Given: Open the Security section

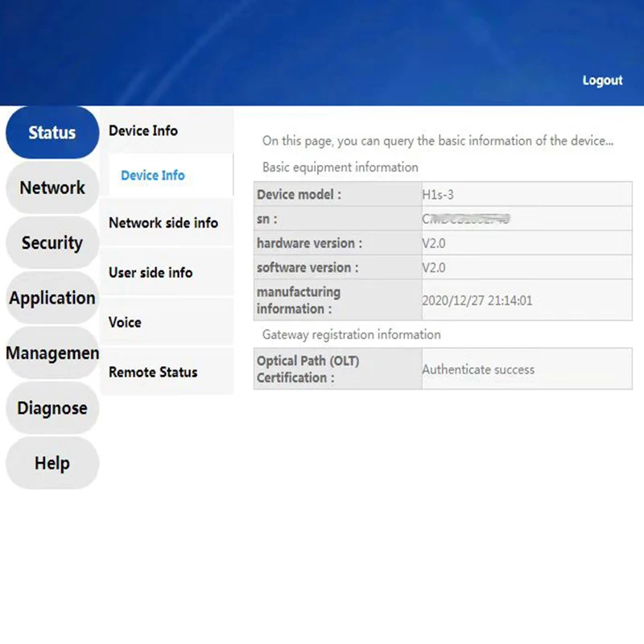Looking at the screenshot, I should pyautogui.click(x=52, y=243).
